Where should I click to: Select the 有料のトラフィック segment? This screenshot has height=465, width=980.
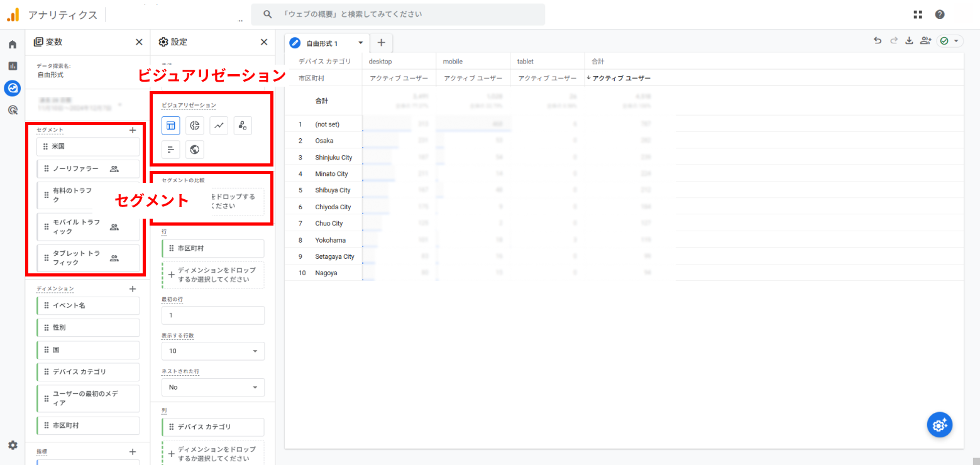click(x=88, y=194)
